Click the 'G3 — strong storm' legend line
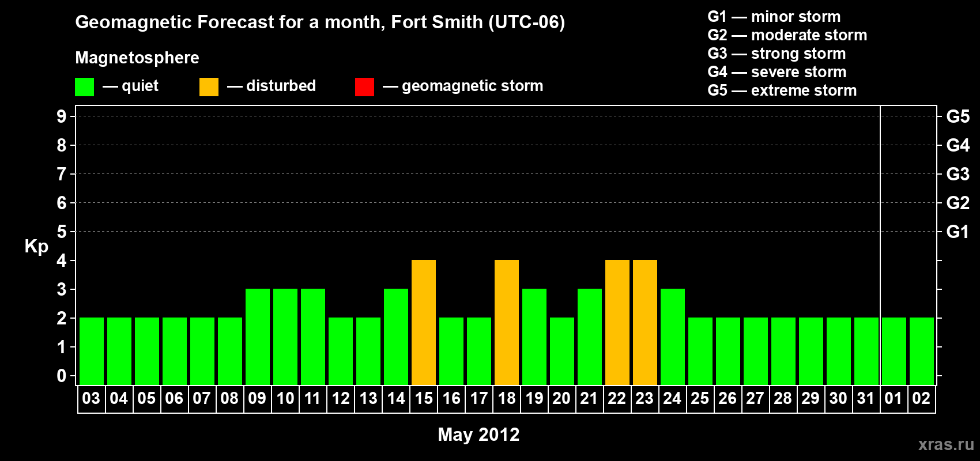 (x=777, y=54)
